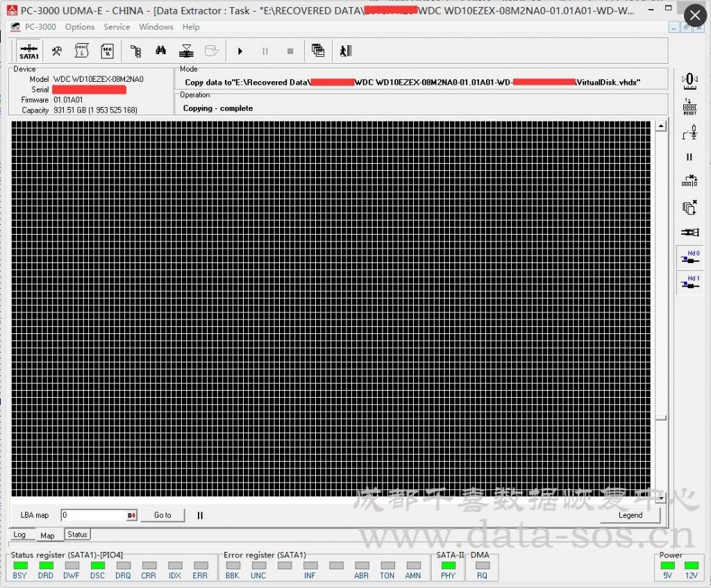The image size is (711, 588).
Task: Click the pause icon beside LBA map field
Action: click(x=200, y=515)
